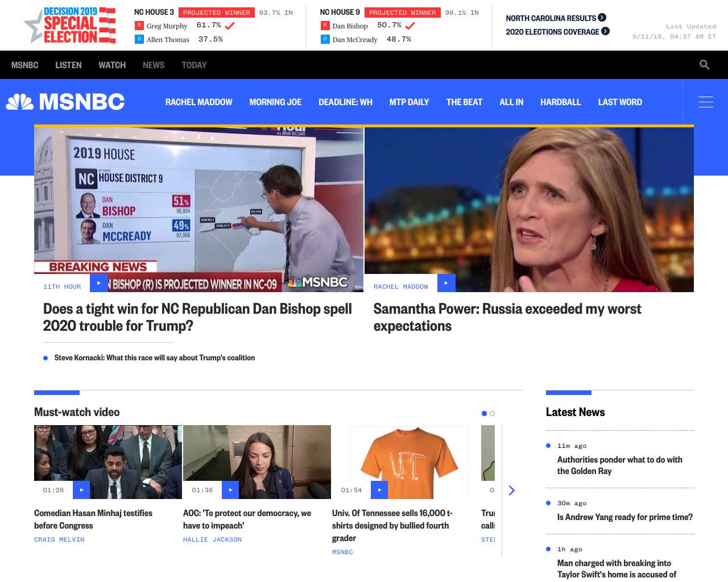728x582 pixels.
Task: Open the Deadline: WH show tab
Action: click(345, 102)
